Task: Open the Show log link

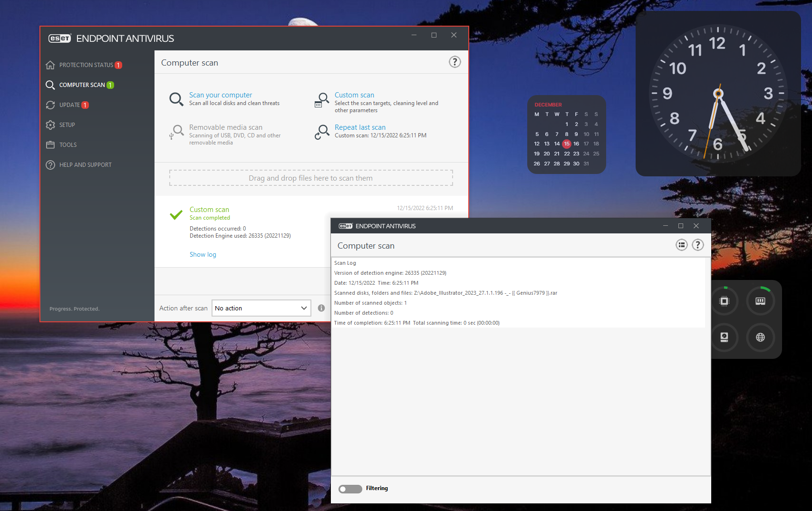Action: (x=203, y=255)
